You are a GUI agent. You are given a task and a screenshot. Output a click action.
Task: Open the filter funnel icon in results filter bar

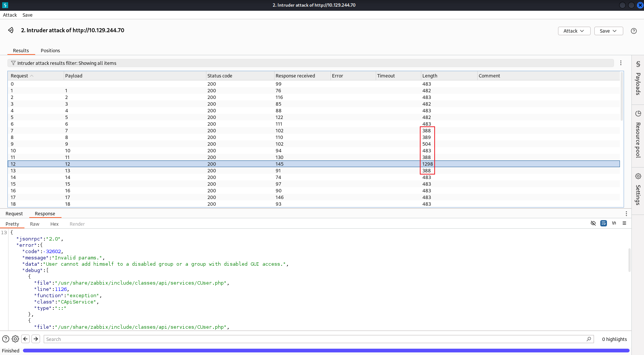point(13,63)
